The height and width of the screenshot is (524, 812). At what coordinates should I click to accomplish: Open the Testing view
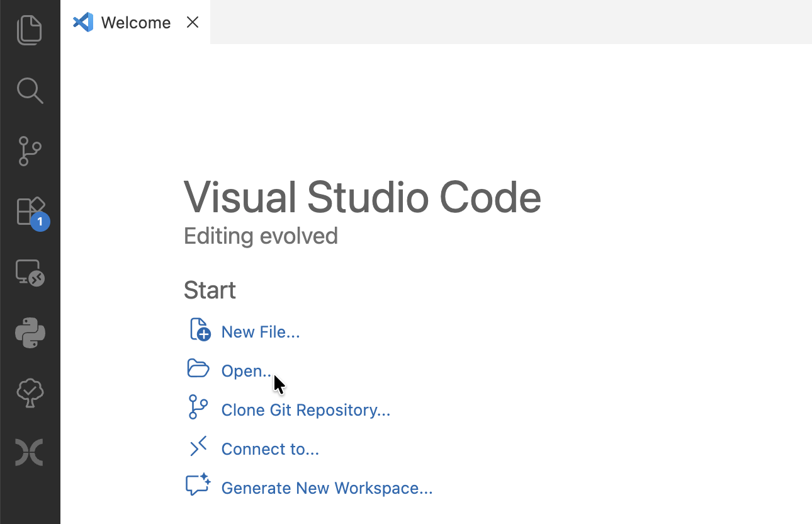(30, 392)
